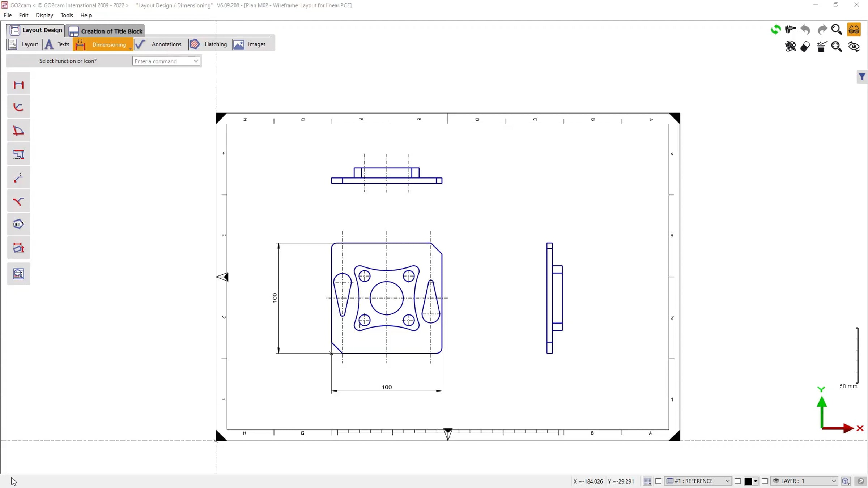The image size is (868, 488).
Task: Open the grid options button in status bar
Action: pyautogui.click(x=647, y=481)
